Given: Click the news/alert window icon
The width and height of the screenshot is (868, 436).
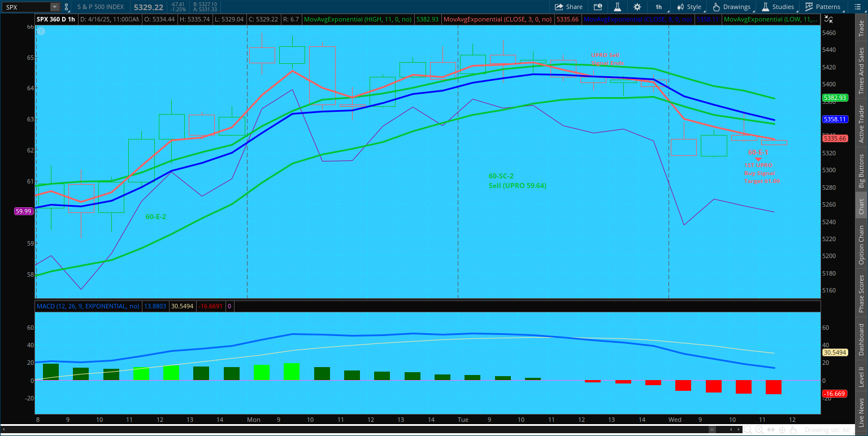Looking at the screenshot, I should click(x=598, y=7).
